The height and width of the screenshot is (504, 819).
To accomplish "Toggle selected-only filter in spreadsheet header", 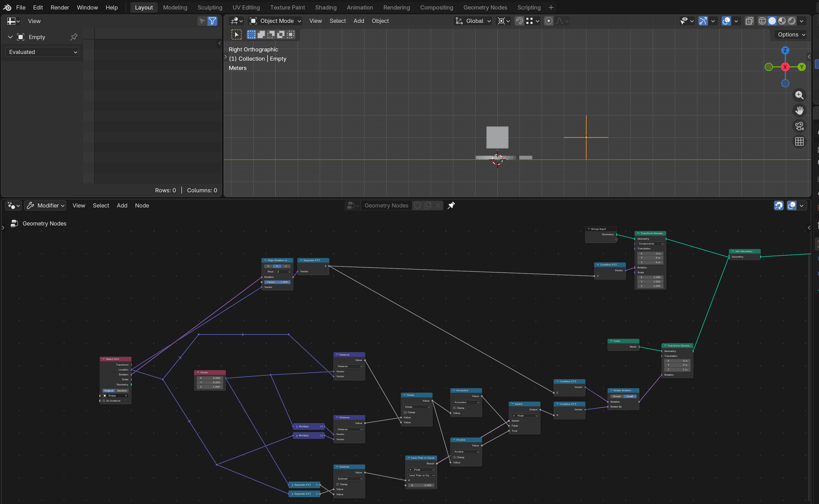I will tap(202, 21).
